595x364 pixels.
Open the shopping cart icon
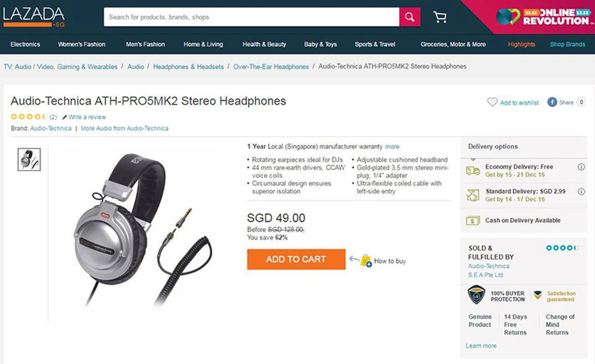440,17
